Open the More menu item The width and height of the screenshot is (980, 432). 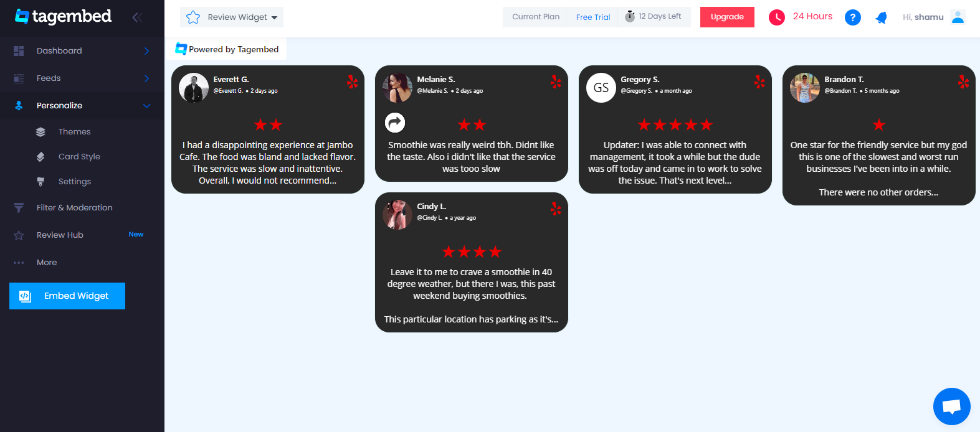47,263
